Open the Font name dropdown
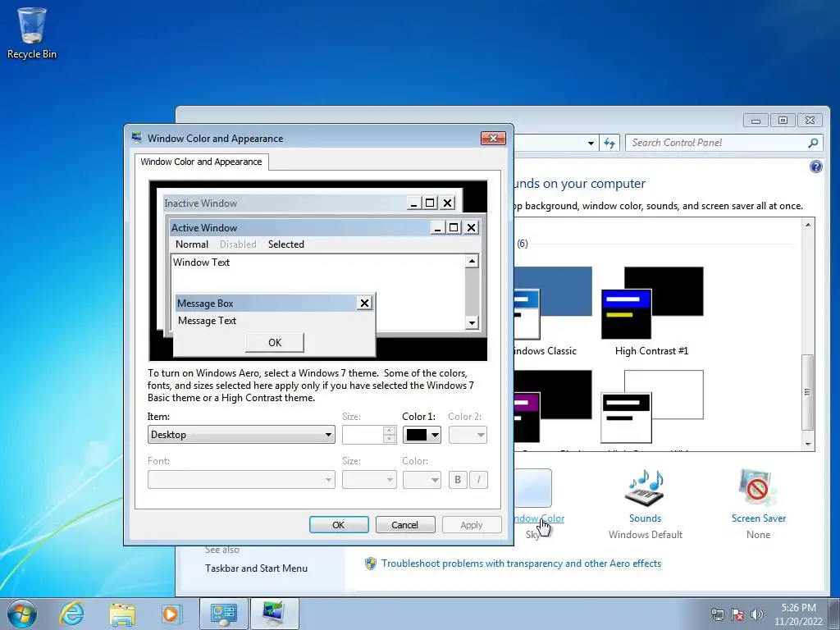840x630 pixels. click(241, 480)
